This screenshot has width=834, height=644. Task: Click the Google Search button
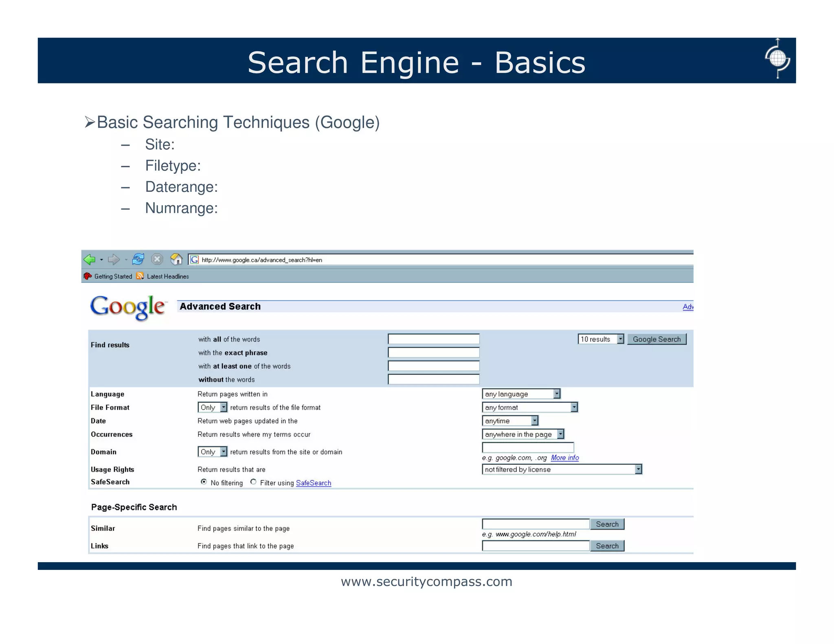(657, 339)
